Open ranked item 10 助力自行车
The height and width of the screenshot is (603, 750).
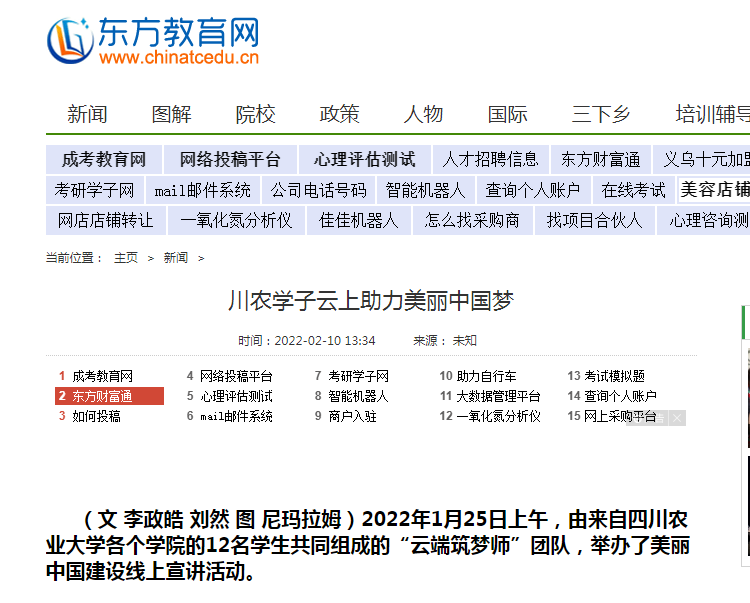pyautogui.click(x=486, y=376)
